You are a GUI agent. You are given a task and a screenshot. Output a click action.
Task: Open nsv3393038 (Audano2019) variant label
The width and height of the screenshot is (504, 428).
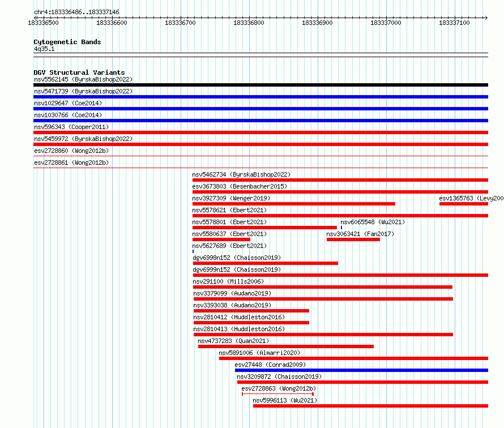point(232,305)
